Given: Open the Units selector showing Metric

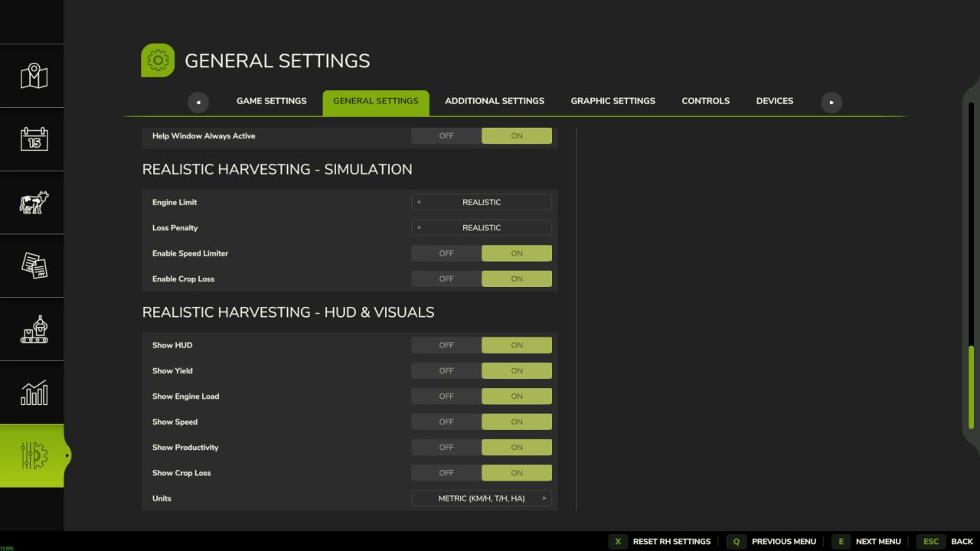Looking at the screenshot, I should (481, 498).
